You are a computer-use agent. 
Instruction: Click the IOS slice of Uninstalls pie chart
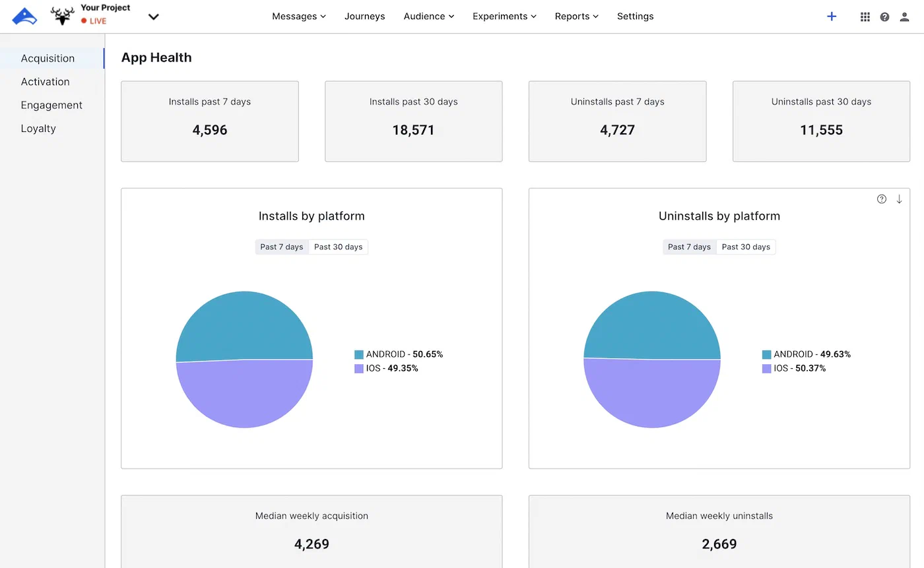coord(652,396)
